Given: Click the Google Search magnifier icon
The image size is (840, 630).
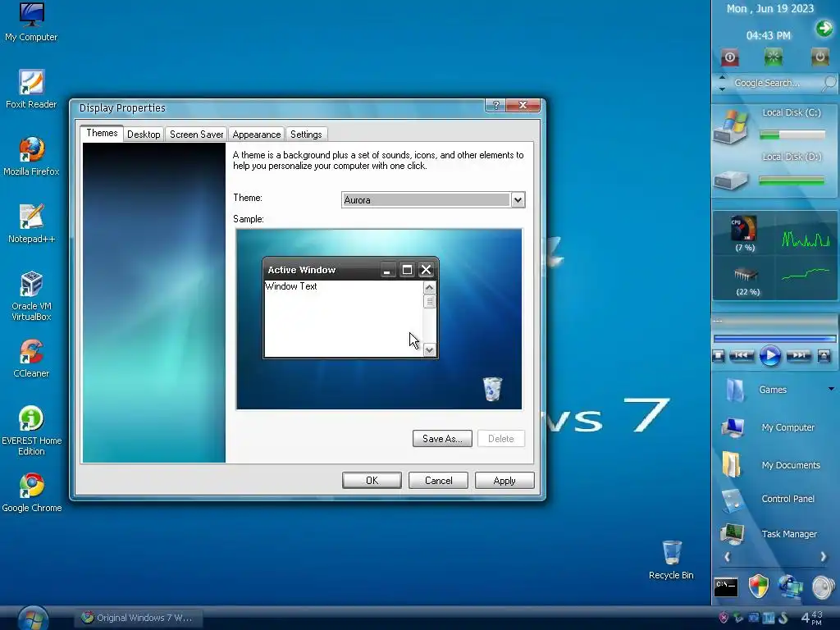Looking at the screenshot, I should pos(829,83).
